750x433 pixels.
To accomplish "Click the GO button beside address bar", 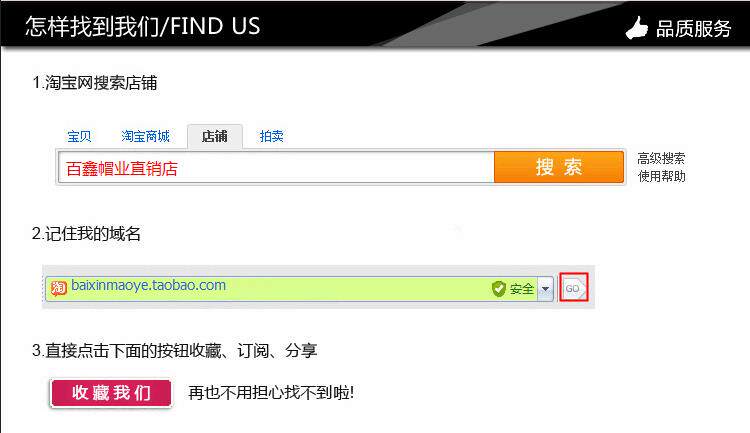I will 574,288.
